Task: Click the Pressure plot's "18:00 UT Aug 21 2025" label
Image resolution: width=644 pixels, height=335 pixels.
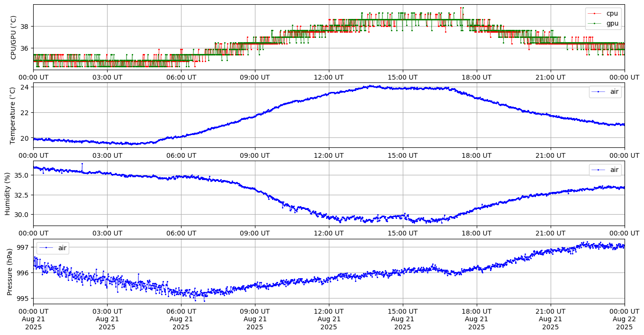Action: 477,319
